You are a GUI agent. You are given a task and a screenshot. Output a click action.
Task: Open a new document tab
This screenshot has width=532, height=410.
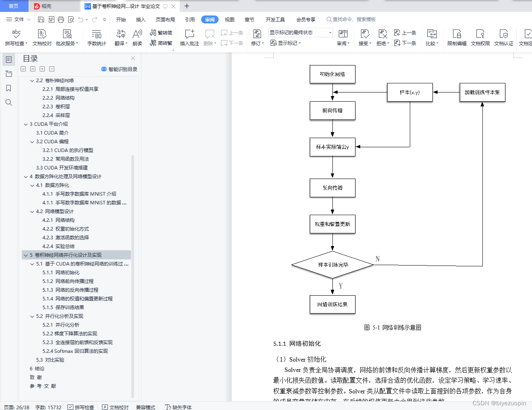[x=187, y=6]
